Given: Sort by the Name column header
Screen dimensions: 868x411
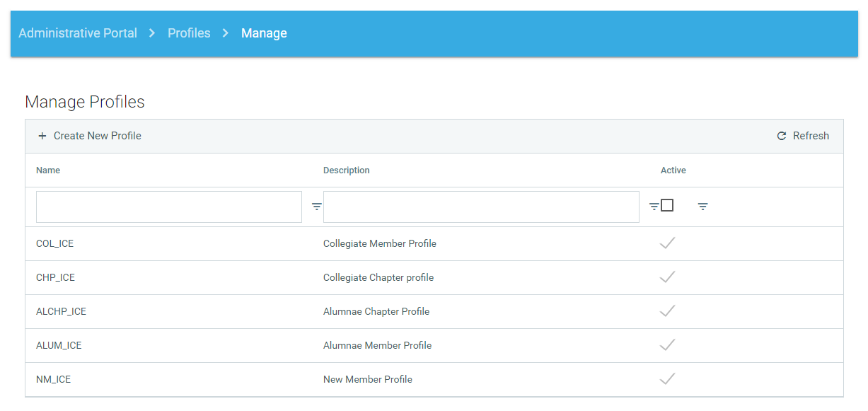Looking at the screenshot, I should [48, 170].
